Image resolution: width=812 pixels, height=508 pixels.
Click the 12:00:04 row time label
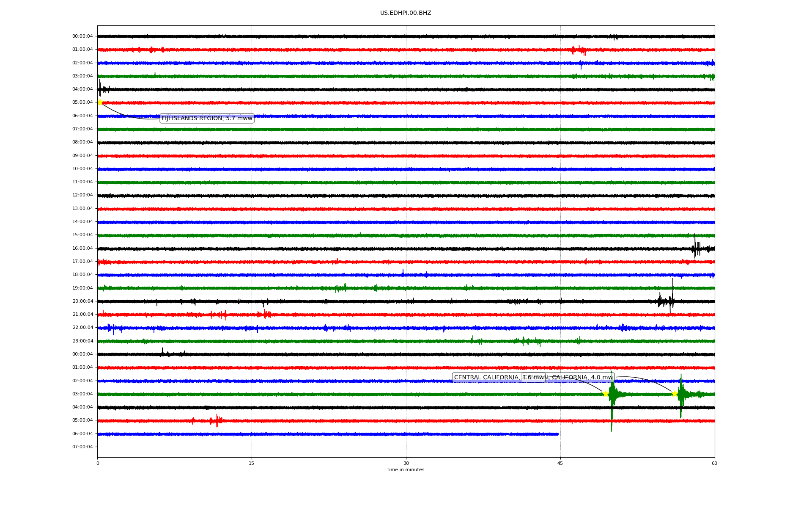[82, 195]
